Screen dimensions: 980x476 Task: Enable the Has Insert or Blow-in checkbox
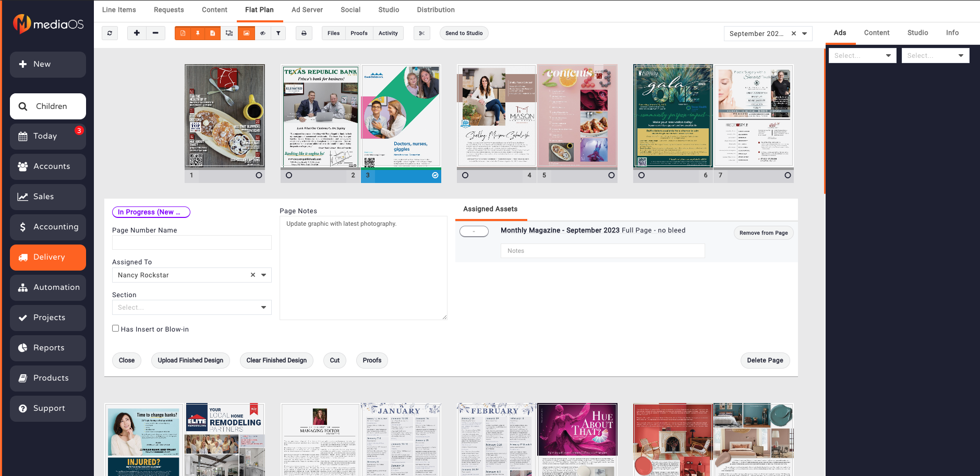point(115,328)
